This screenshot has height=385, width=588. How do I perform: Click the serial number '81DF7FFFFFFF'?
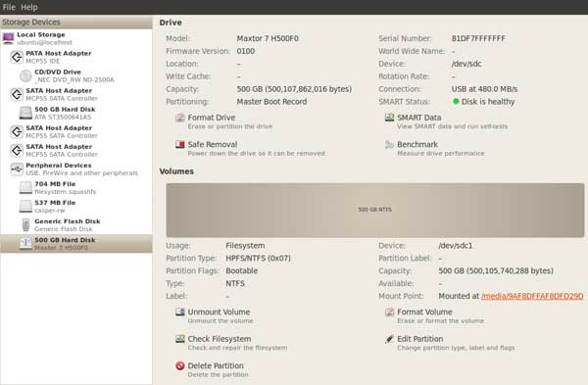tap(478, 38)
